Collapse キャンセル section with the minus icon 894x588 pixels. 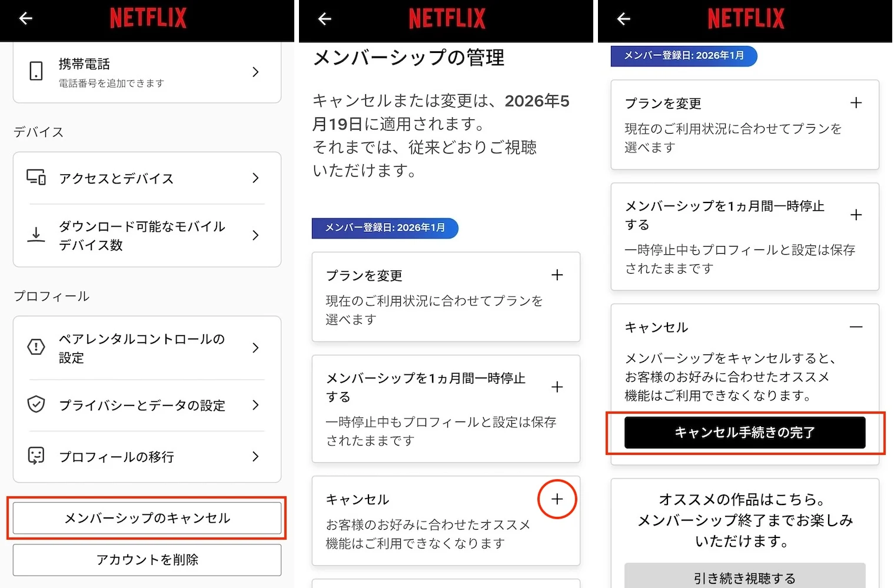click(856, 327)
